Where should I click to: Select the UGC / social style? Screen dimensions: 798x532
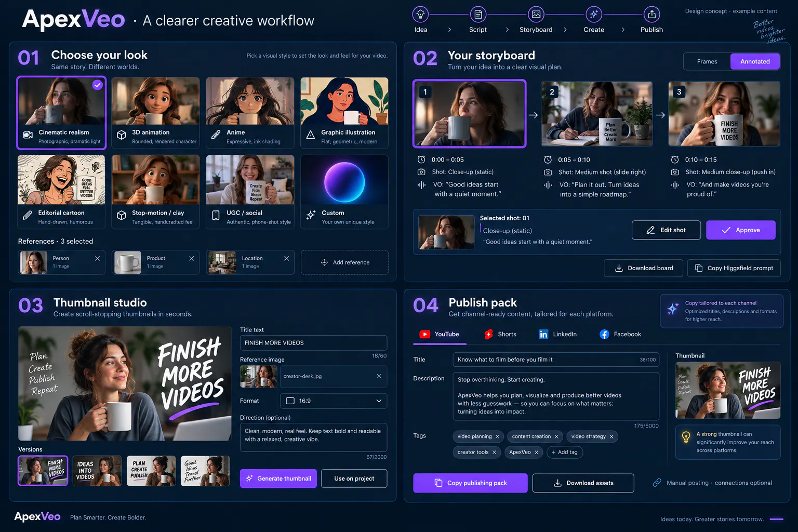tap(250, 192)
